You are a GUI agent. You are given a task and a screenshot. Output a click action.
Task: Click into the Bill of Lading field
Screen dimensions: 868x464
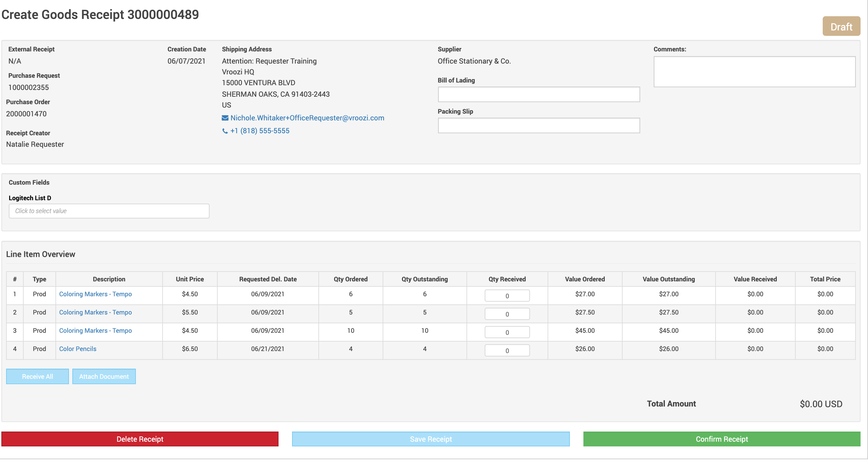(x=538, y=94)
